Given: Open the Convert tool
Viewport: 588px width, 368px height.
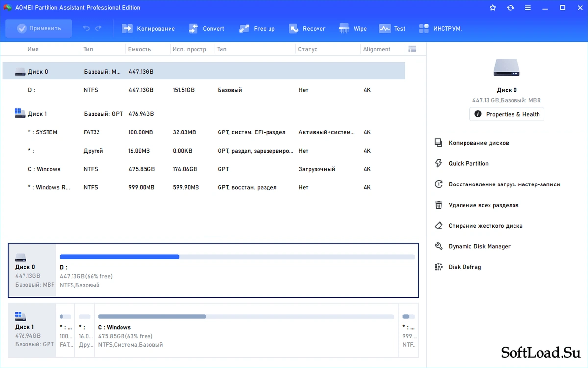Looking at the screenshot, I should point(206,28).
